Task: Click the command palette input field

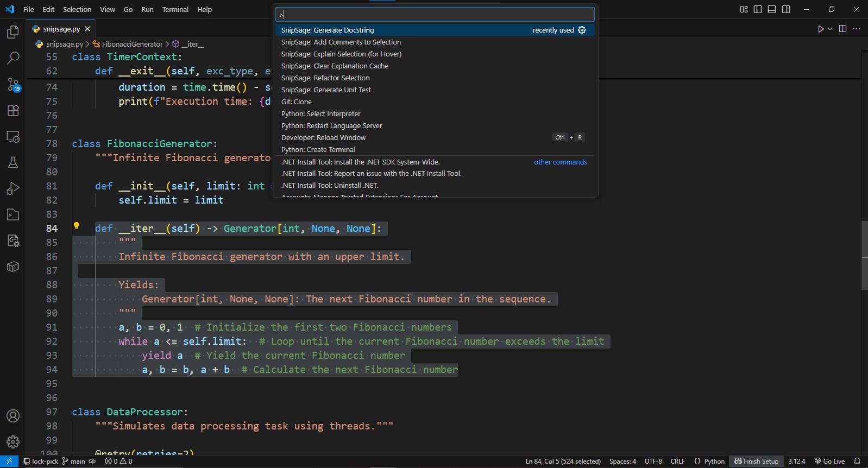Action: [x=435, y=15]
